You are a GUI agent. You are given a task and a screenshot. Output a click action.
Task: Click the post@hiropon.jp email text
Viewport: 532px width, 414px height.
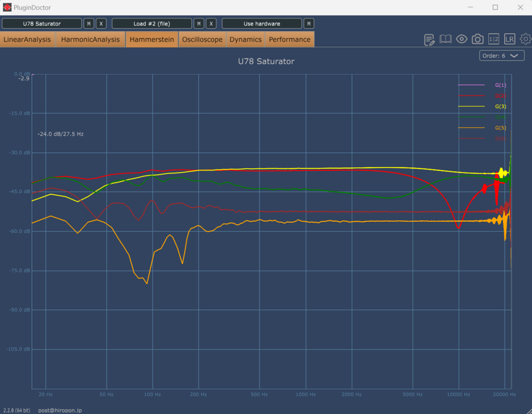coord(60,410)
